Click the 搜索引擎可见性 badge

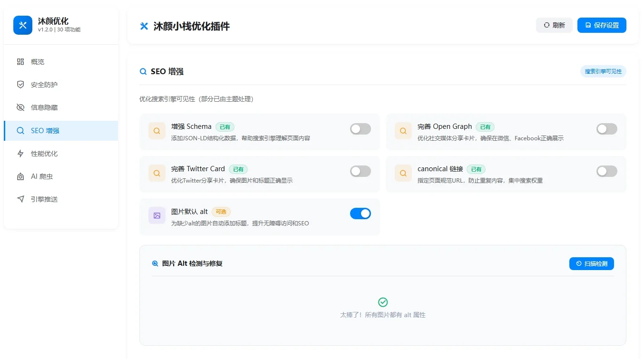point(603,71)
